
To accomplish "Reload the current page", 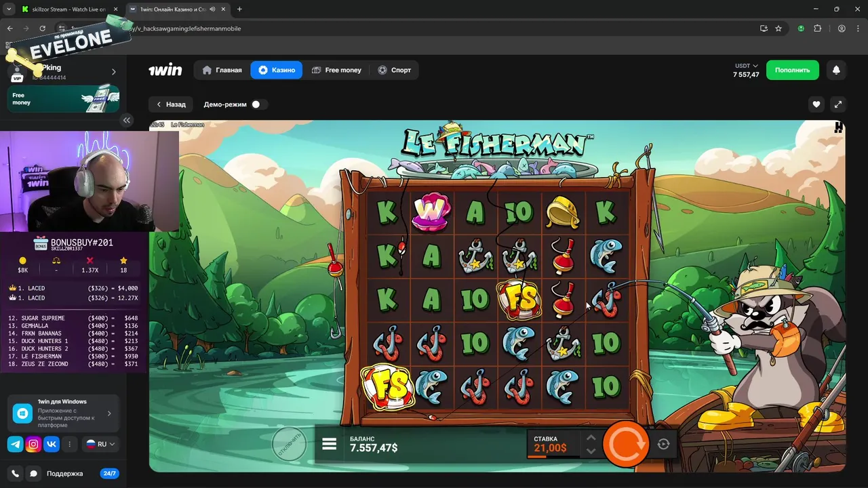I will [x=42, y=28].
